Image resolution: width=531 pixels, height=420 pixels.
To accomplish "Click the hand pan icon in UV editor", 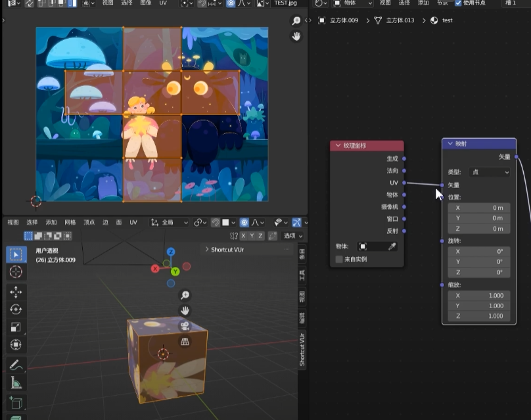I will 296,37.
